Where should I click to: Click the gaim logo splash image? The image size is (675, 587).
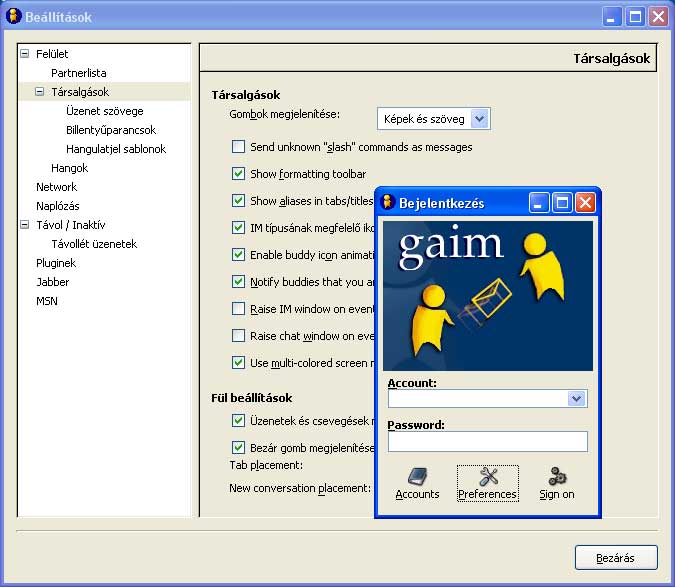[488, 296]
